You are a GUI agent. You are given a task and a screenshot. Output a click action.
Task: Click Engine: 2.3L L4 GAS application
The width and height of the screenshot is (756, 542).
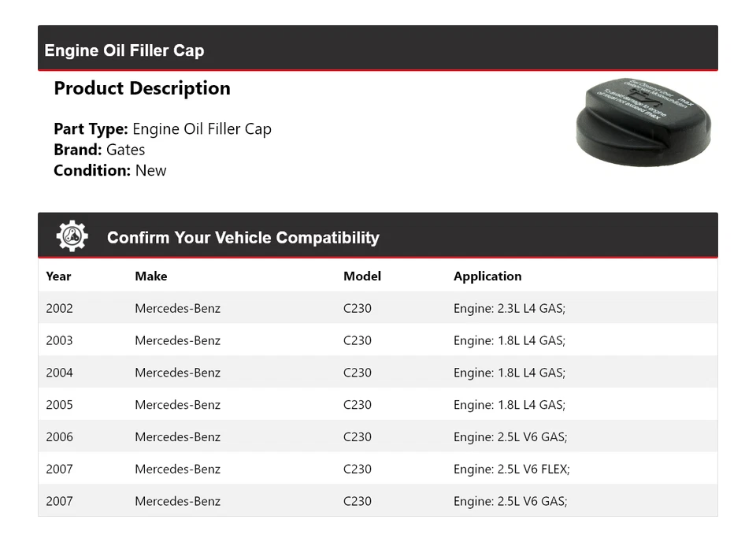(510, 308)
